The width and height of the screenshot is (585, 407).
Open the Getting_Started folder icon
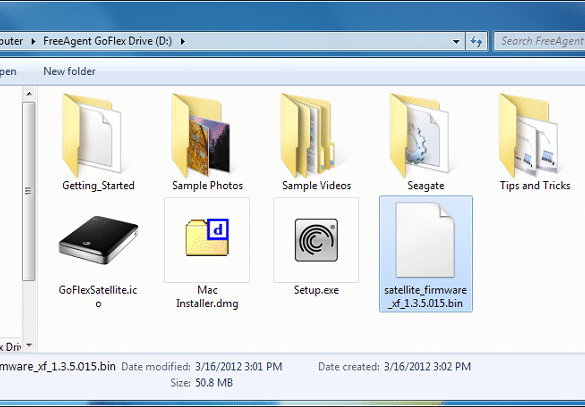coord(92,135)
